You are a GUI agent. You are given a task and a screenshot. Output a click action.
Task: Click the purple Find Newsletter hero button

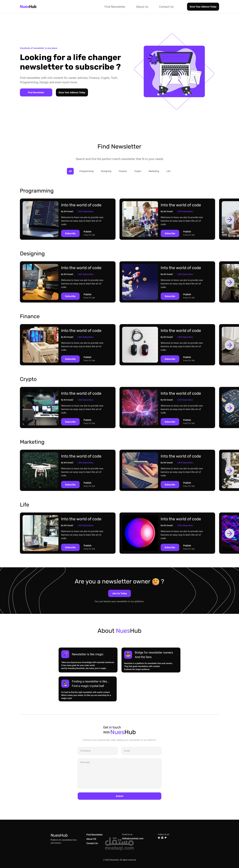pos(36,92)
